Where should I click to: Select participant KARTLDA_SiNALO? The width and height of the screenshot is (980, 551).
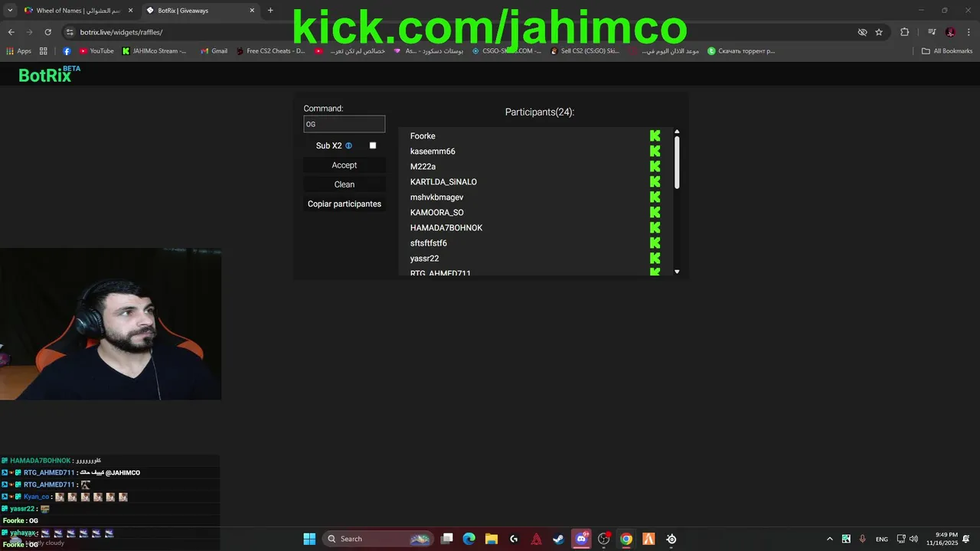coord(443,182)
